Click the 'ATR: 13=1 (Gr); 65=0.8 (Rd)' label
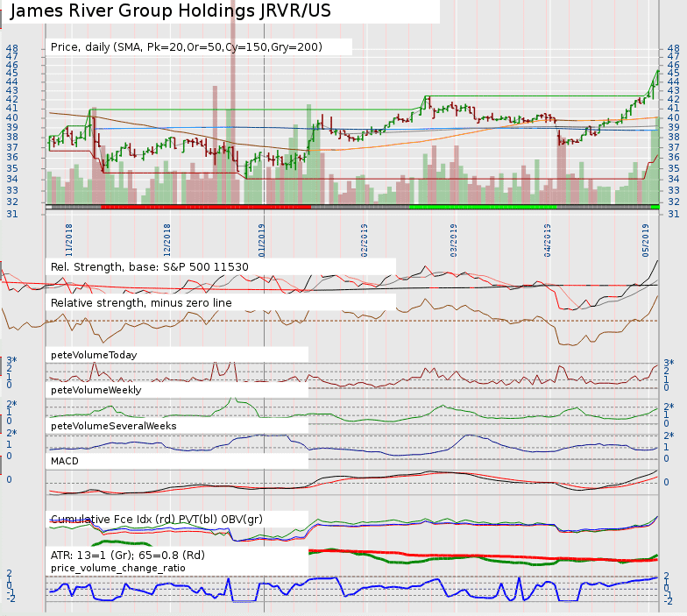 [x=128, y=556]
